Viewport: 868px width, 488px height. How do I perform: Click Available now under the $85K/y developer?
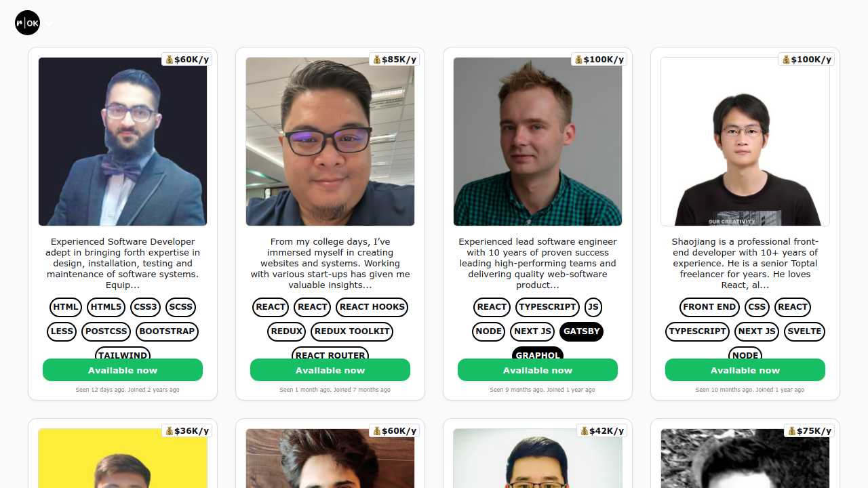click(x=330, y=370)
